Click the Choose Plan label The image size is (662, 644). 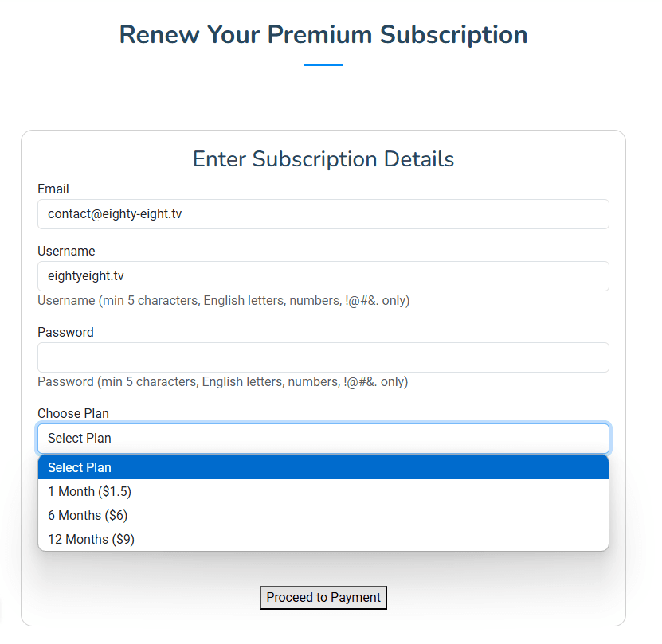pyautogui.click(x=73, y=413)
